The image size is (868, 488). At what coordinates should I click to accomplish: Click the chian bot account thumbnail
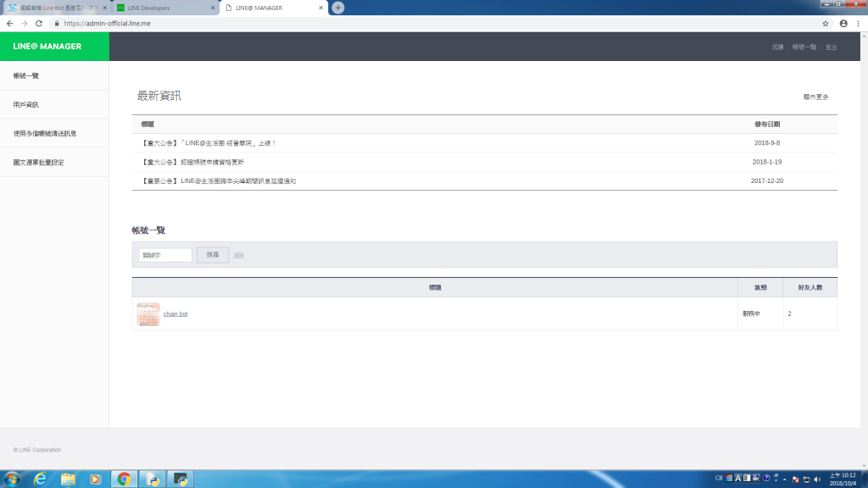(148, 313)
